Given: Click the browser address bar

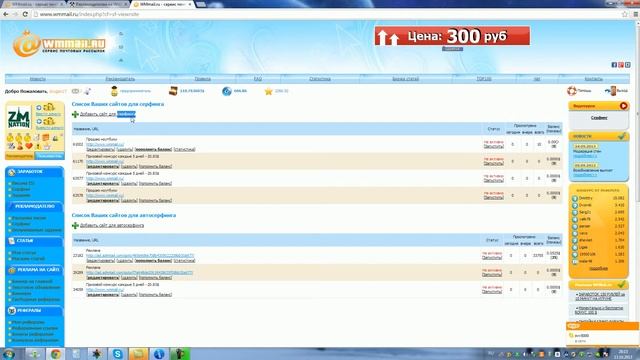Looking at the screenshot, I should pos(327,14).
